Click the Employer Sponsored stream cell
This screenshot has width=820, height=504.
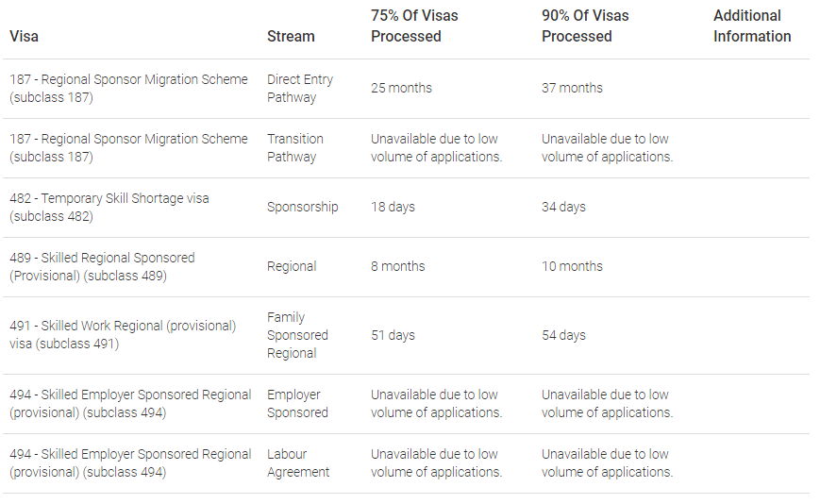[297, 404]
